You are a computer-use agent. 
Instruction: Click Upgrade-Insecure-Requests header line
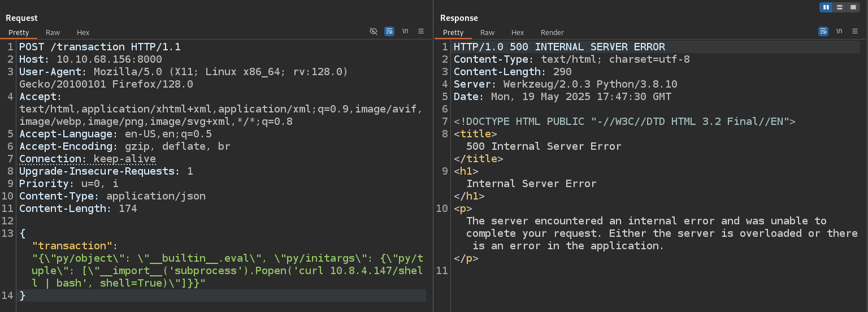pos(106,171)
